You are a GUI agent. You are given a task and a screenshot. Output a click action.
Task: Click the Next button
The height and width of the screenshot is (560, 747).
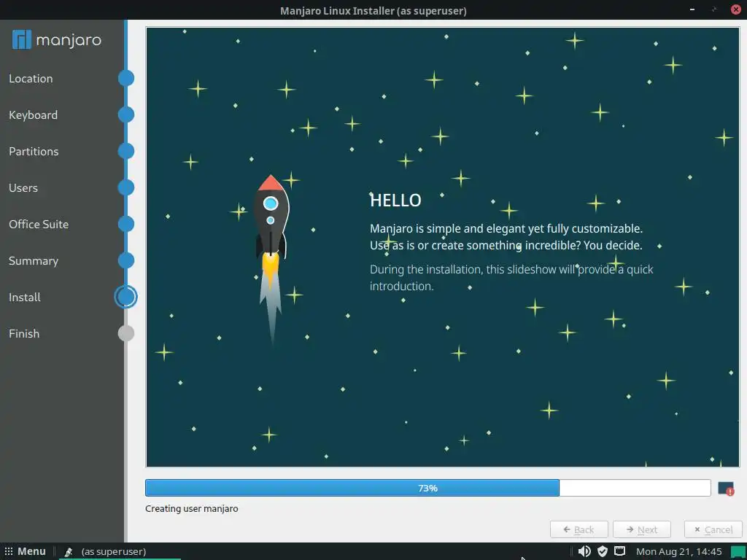(642, 529)
